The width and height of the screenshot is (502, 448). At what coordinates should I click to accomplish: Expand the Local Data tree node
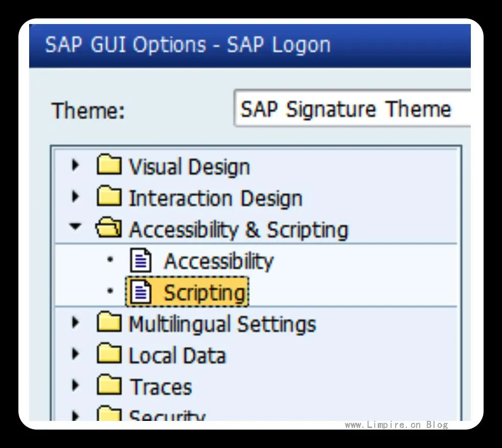point(76,354)
